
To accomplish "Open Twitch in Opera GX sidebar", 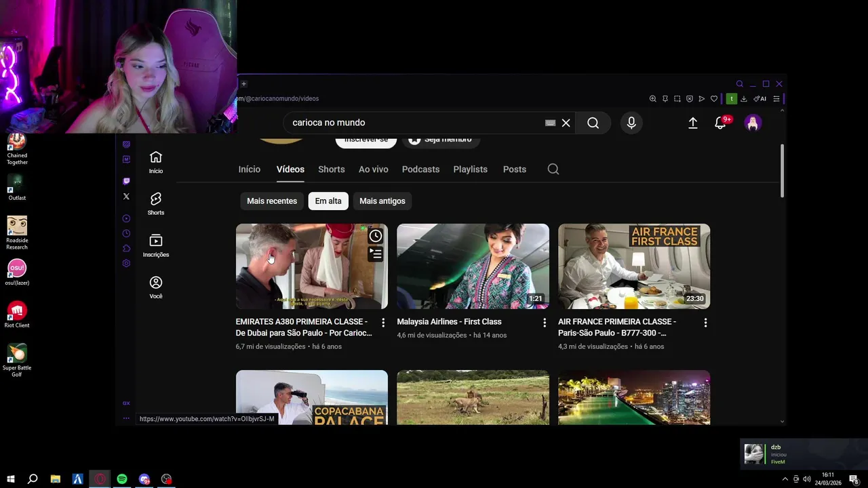I will tap(126, 181).
